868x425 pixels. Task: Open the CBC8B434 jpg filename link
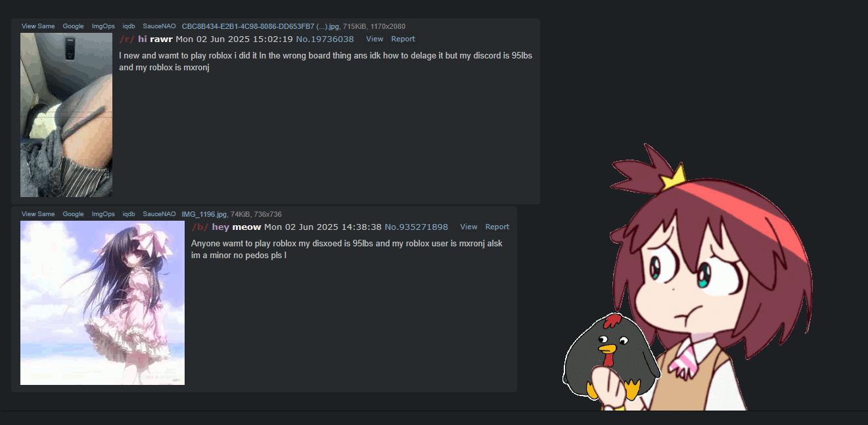260,26
